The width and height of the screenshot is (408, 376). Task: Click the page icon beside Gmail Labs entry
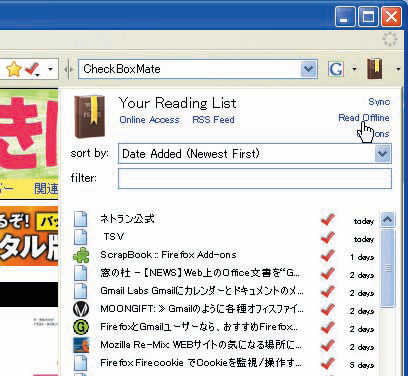80,291
